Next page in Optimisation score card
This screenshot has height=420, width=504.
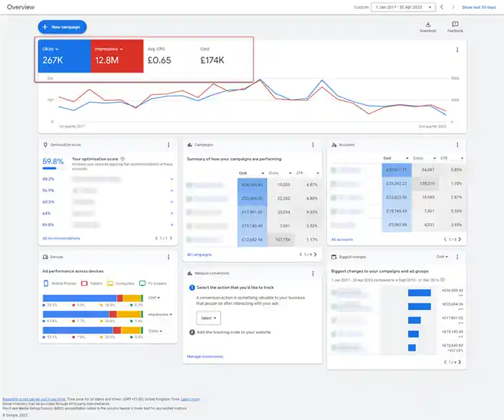point(171,238)
